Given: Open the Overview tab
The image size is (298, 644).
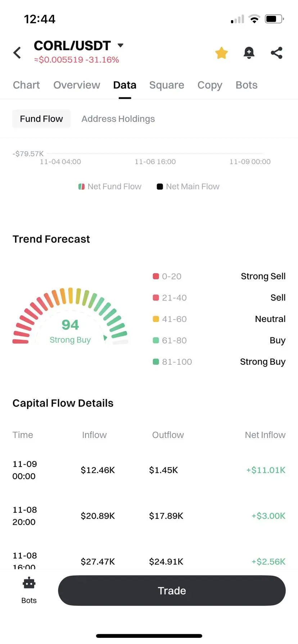Looking at the screenshot, I should pyautogui.click(x=77, y=85).
